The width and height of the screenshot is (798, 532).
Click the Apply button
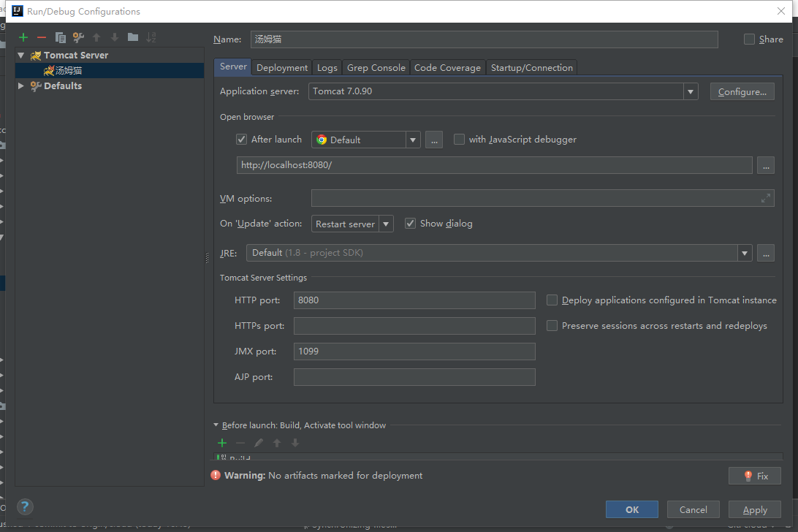[755, 509]
